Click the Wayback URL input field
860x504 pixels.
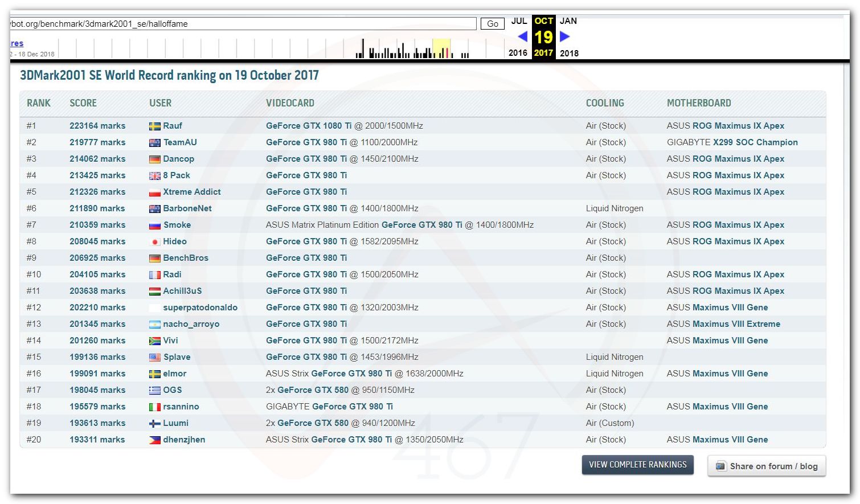[243, 24]
